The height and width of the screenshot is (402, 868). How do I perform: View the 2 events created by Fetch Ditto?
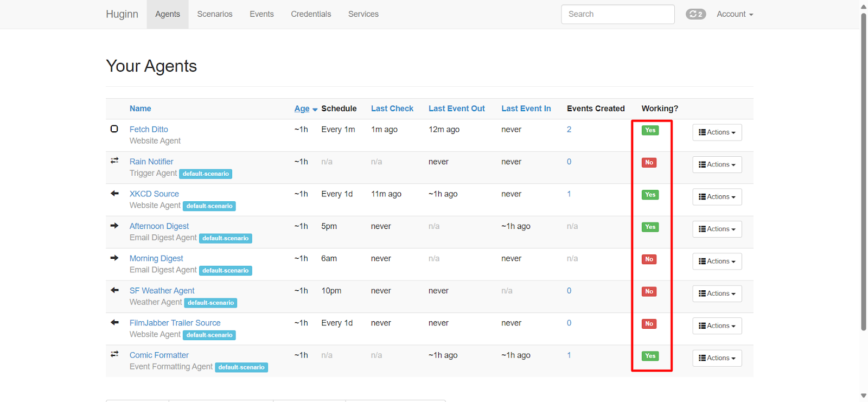tap(569, 129)
